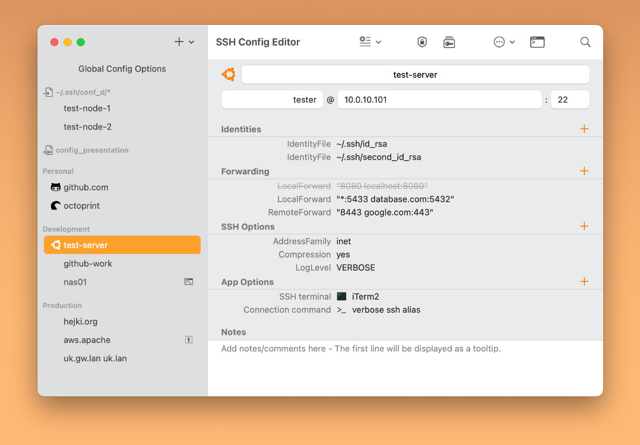The width and height of the screenshot is (640, 445).
Task: Click the shield lock toolbar icon
Action: coord(422,42)
